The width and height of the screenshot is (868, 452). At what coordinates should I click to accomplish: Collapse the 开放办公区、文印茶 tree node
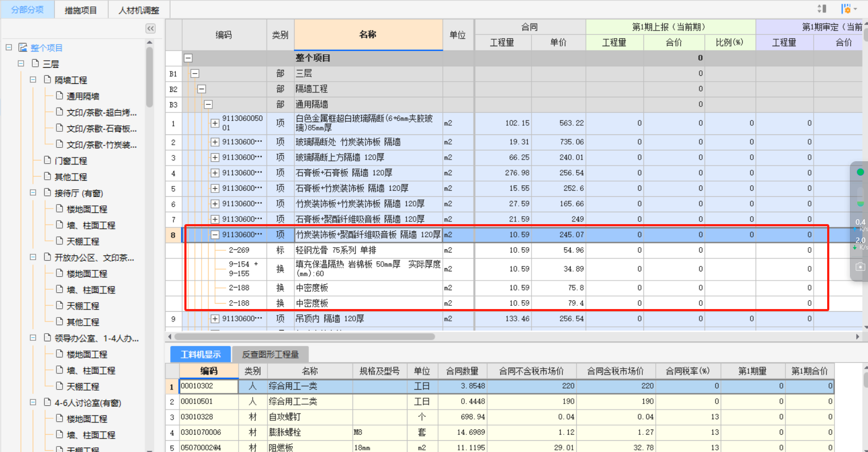(x=33, y=257)
